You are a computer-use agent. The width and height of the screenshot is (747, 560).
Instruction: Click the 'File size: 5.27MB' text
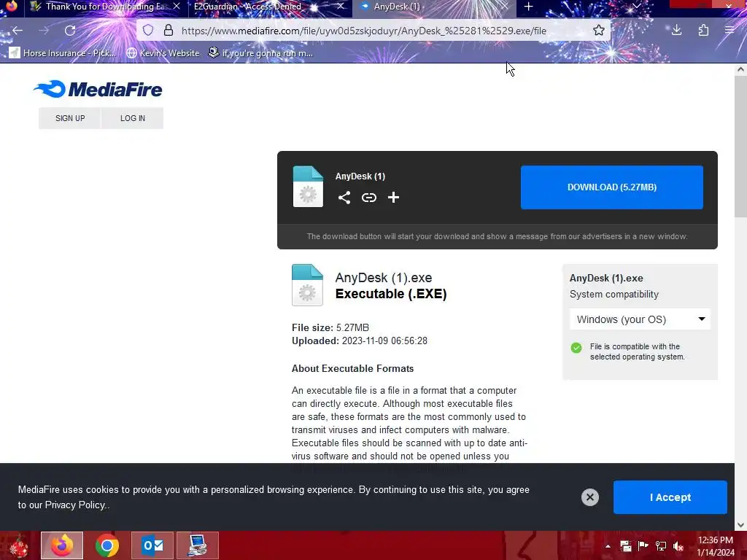pyautogui.click(x=330, y=327)
